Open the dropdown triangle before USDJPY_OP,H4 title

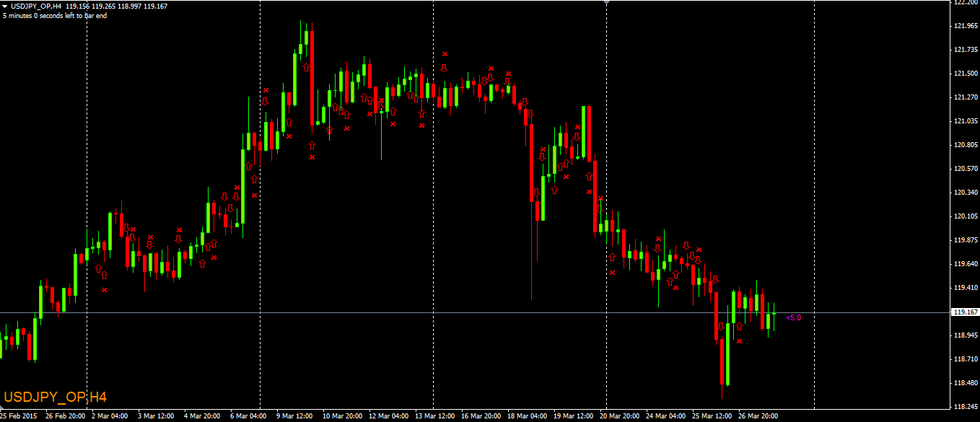click(x=5, y=6)
